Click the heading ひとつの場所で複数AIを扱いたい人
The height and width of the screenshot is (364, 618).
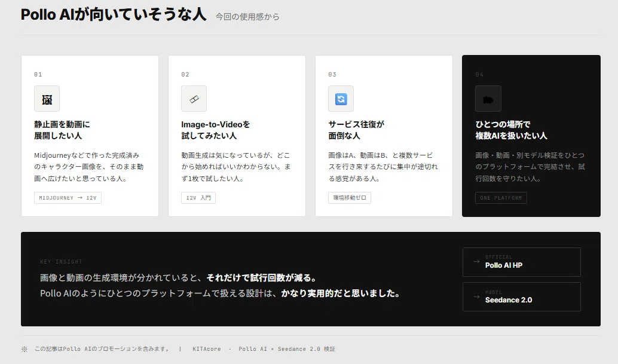[511, 130]
